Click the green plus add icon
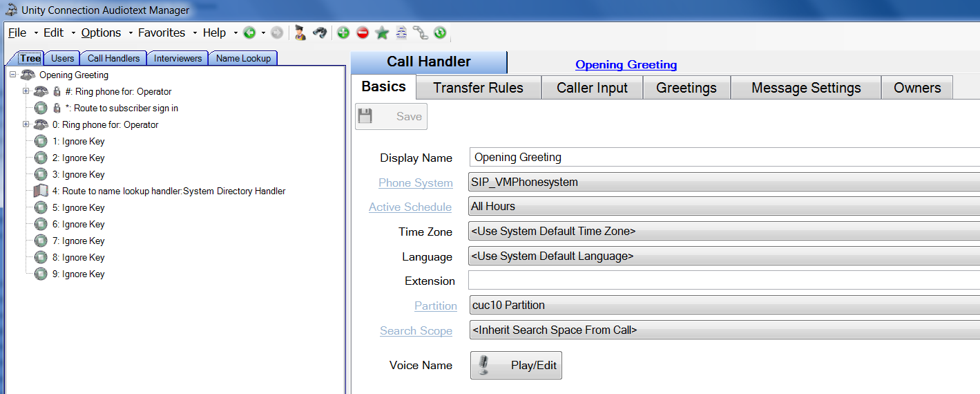The height and width of the screenshot is (394, 980). click(343, 32)
